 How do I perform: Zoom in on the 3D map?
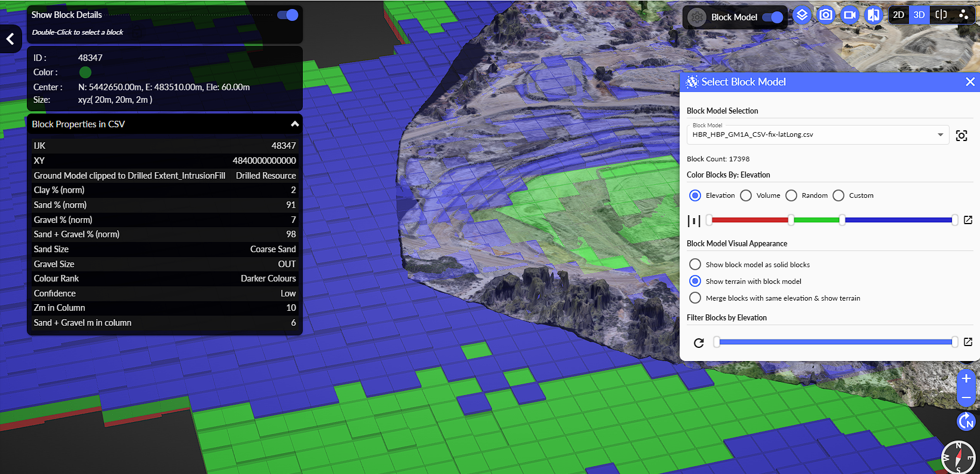pos(966,378)
